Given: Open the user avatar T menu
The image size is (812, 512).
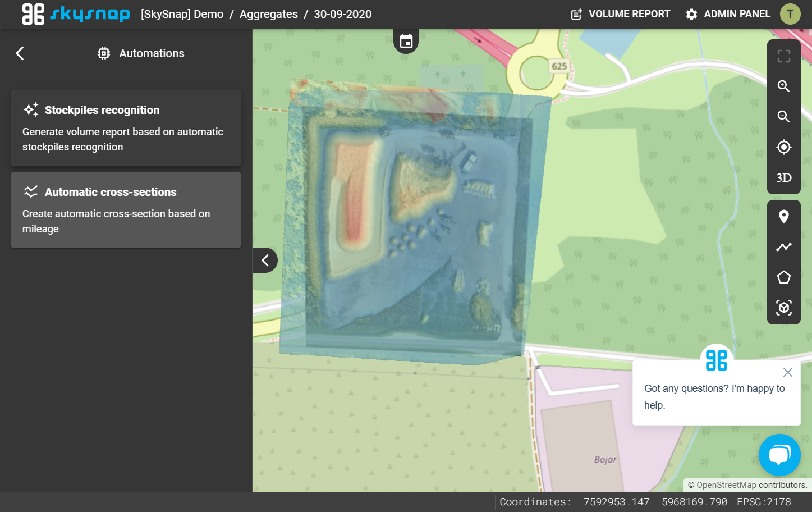Looking at the screenshot, I should click(790, 14).
